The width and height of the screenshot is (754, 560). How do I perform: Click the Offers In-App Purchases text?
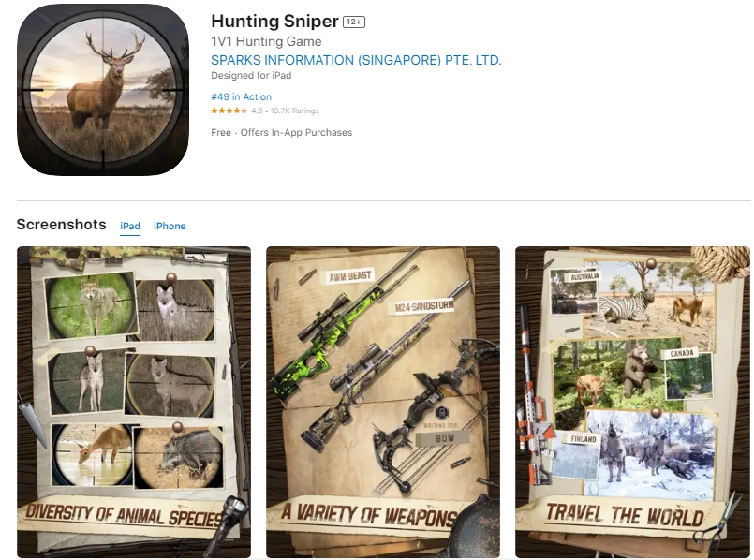(296, 132)
